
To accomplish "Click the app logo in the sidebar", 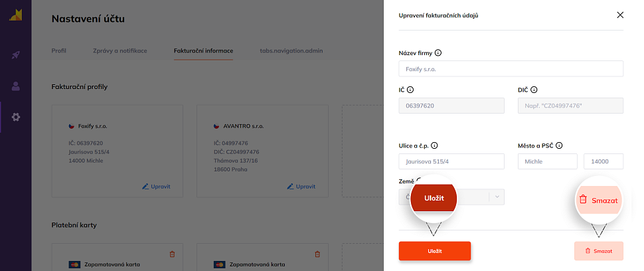I will tap(15, 15).
